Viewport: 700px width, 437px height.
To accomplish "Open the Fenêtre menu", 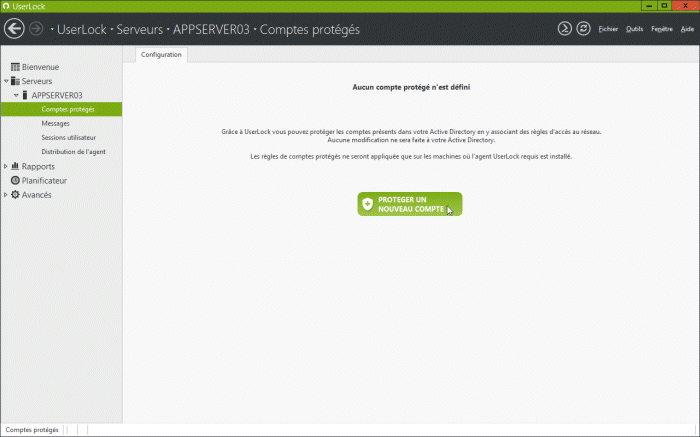I will point(662,29).
